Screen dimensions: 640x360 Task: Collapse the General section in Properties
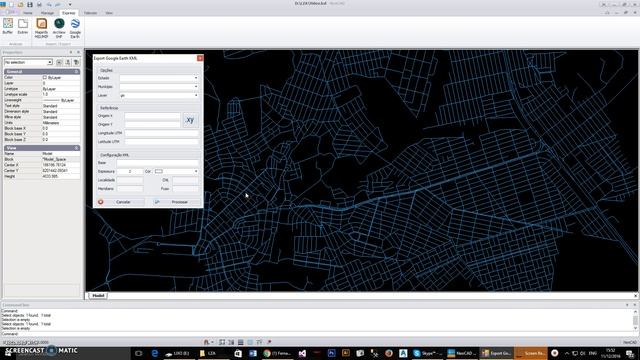point(76,71)
